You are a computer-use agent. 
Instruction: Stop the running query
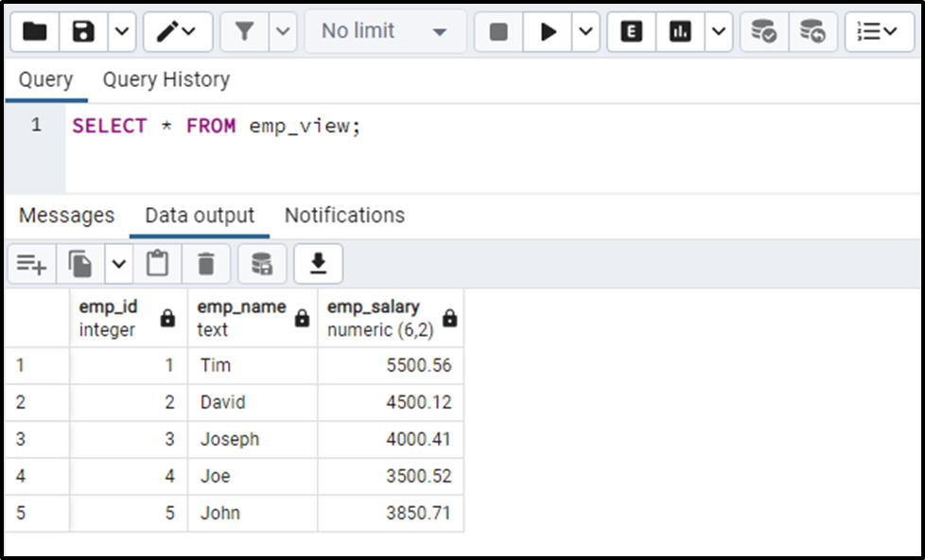(498, 31)
